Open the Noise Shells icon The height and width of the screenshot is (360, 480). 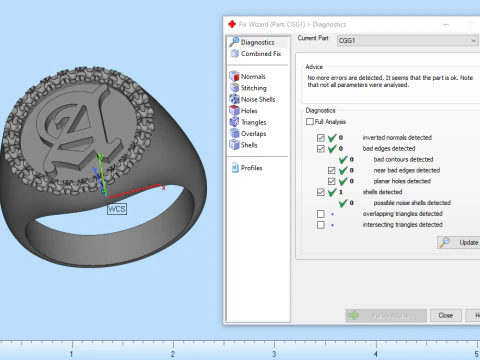point(234,99)
